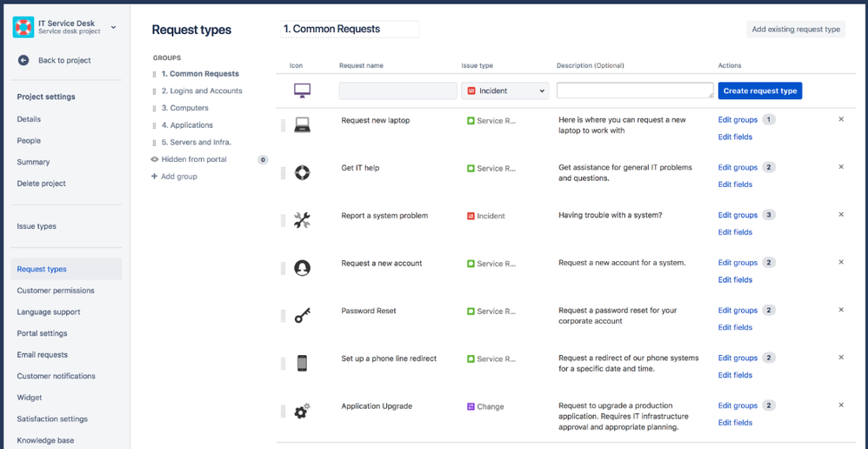The width and height of the screenshot is (868, 449).
Task: Click the IT Service Desk project avatar
Action: coord(23,27)
